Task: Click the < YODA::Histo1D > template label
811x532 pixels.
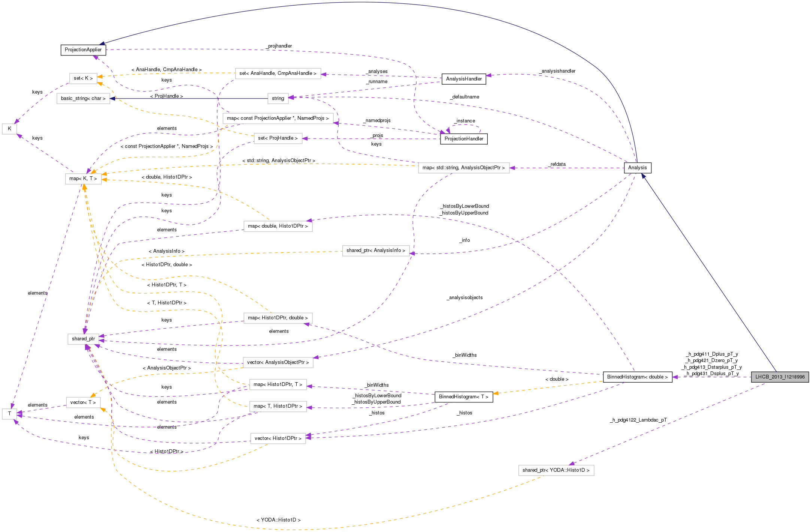Action: tap(278, 520)
